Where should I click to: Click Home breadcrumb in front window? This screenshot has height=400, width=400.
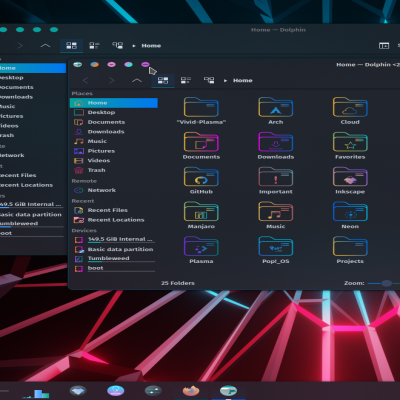tap(243, 80)
